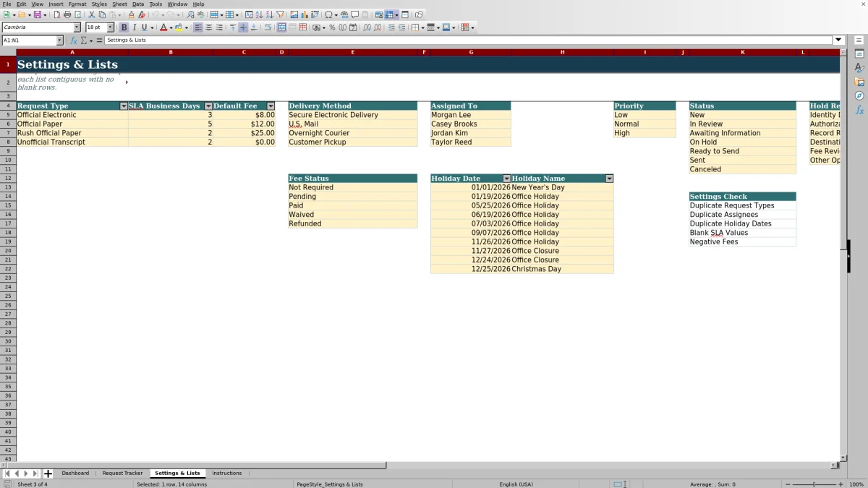Click the Background Color highlight swatch
Screen dimensions: 868x488
click(179, 27)
